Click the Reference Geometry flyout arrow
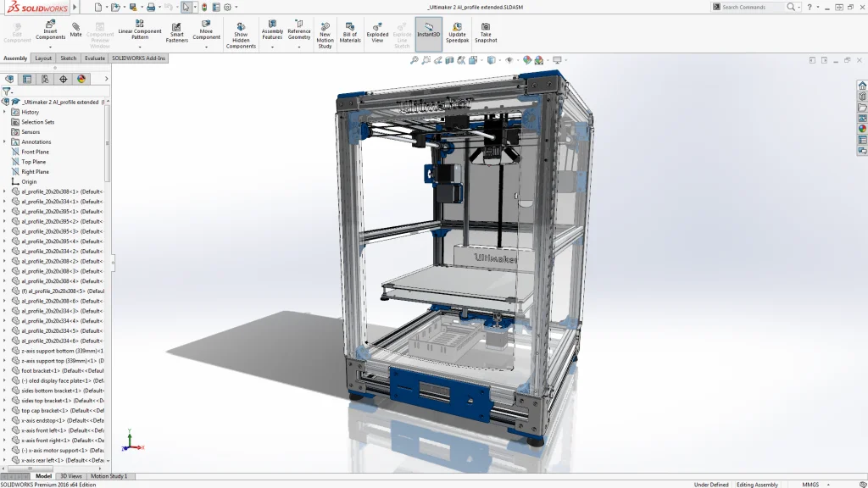868x488 pixels. [x=298, y=48]
